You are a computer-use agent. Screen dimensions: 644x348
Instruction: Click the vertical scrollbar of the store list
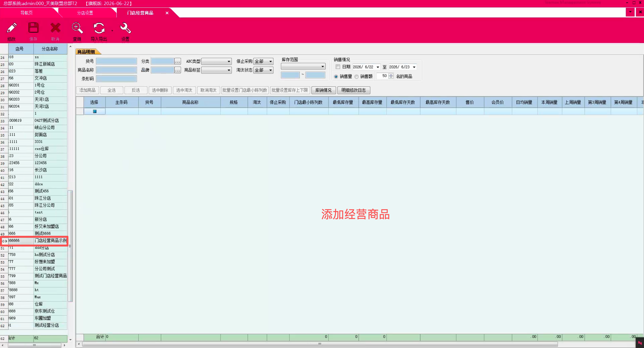pos(71,246)
